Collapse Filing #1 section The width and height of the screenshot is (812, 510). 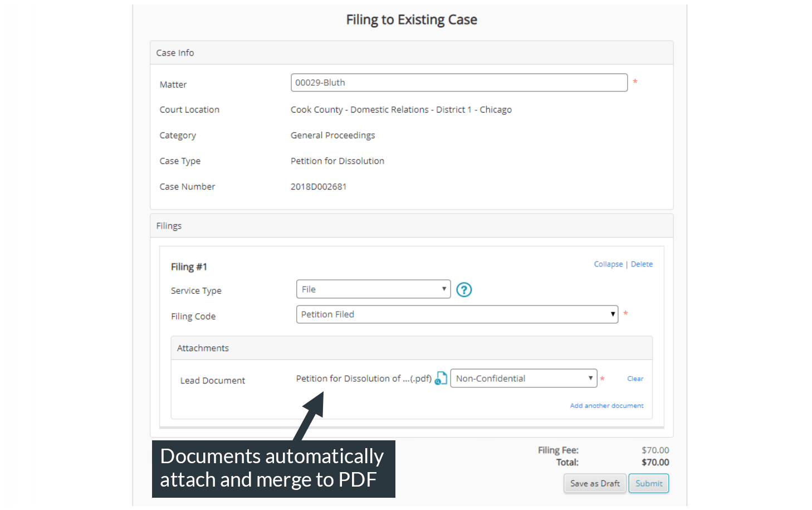pos(608,264)
